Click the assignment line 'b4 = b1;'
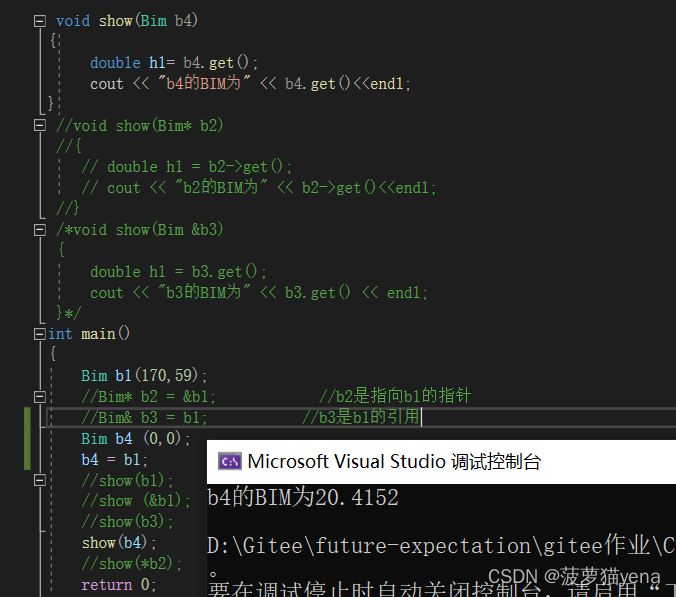Image resolution: width=676 pixels, height=597 pixels. [114, 459]
